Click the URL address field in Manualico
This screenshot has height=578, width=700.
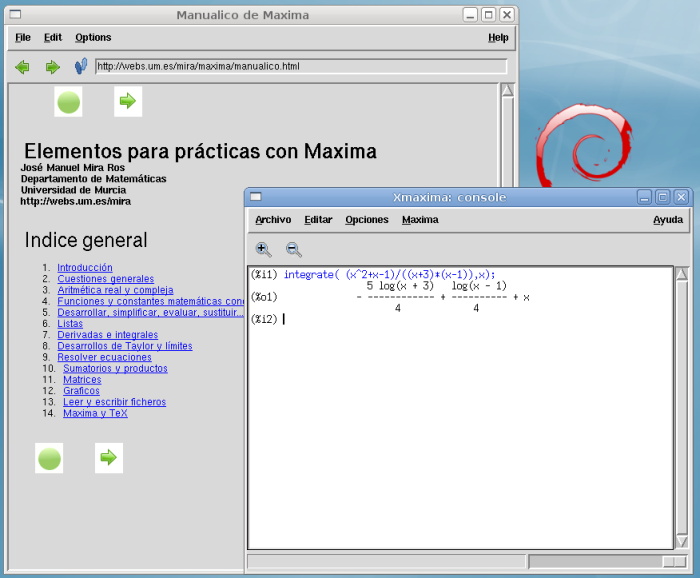click(x=301, y=67)
